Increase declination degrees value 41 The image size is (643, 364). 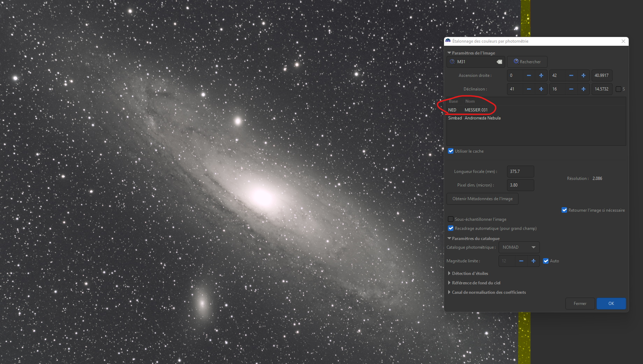coord(541,89)
